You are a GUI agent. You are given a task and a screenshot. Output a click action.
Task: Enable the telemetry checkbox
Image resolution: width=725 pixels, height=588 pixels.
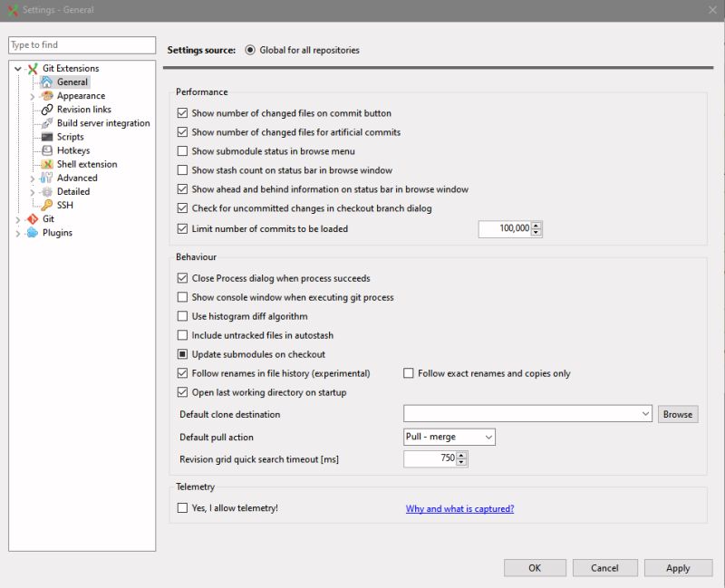[180, 507]
